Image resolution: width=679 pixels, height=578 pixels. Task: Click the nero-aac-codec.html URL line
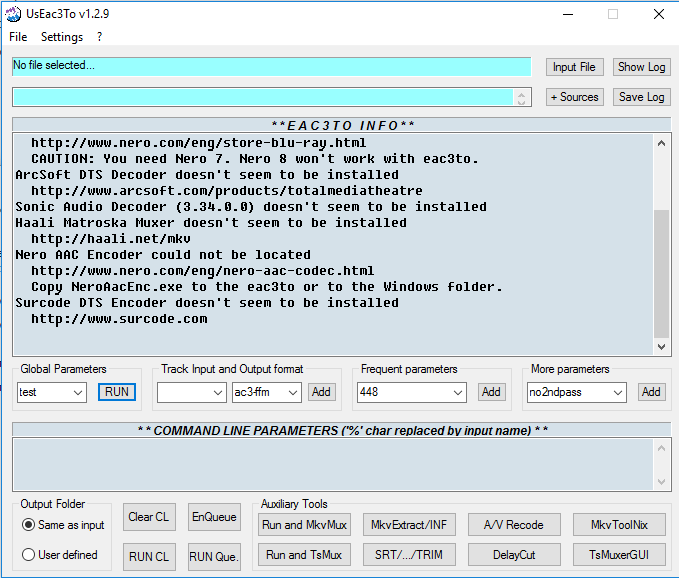[x=203, y=271]
